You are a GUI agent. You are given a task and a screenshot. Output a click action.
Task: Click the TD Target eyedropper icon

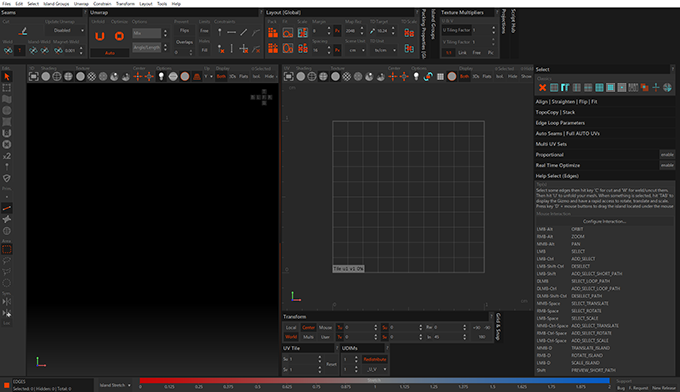(x=372, y=31)
